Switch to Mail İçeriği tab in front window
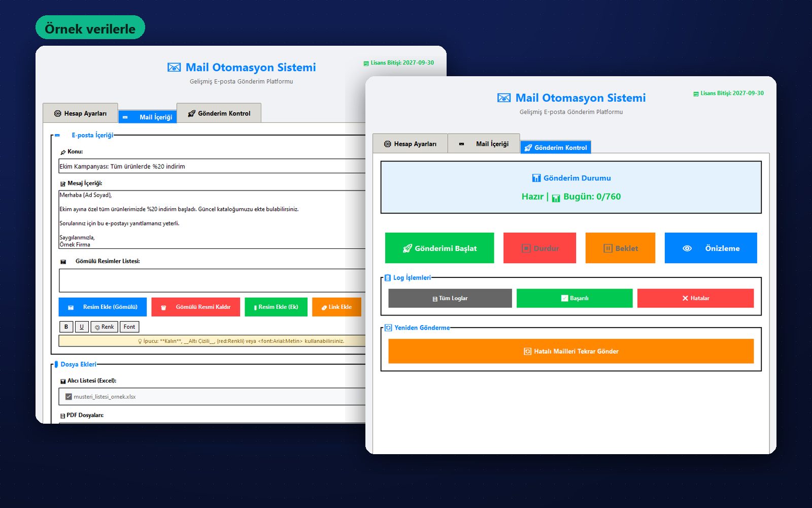 [484, 144]
